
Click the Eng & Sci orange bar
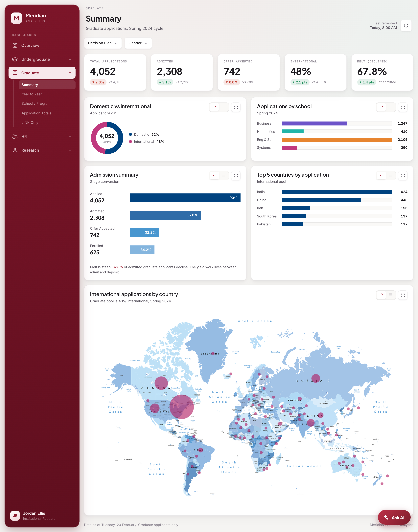click(337, 140)
